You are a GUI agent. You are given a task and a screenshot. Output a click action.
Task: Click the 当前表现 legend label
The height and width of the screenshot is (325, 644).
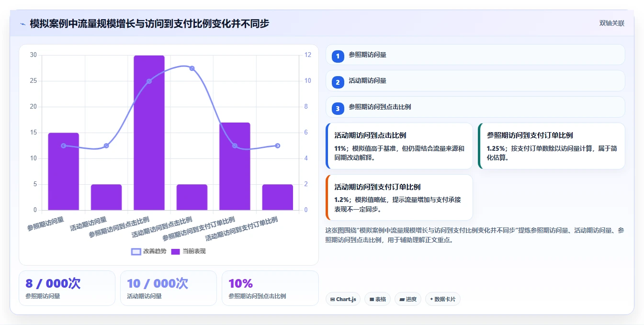pos(194,251)
